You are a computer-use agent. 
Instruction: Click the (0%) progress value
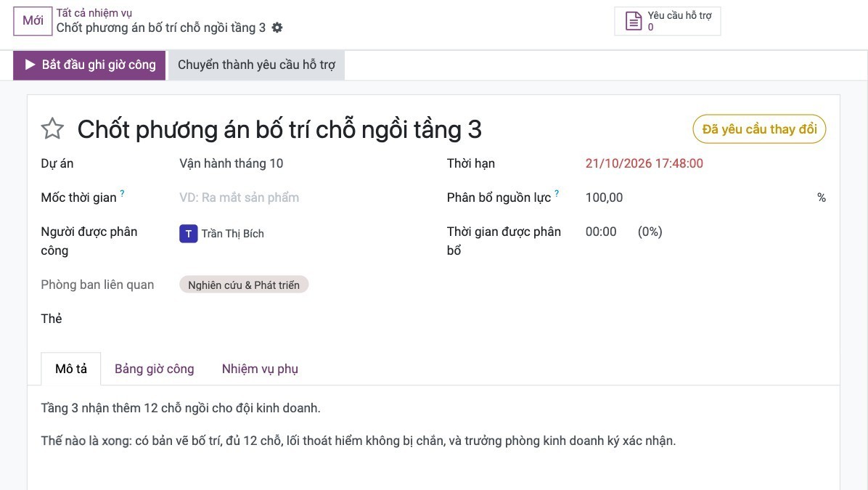650,232
